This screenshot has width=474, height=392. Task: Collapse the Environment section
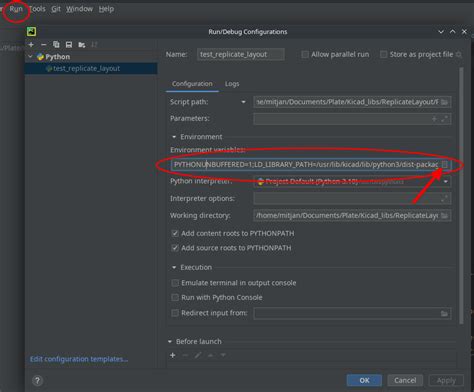[x=174, y=137]
